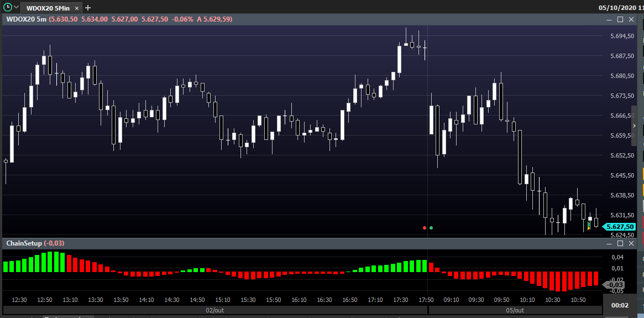The width and height of the screenshot is (644, 318).
Task: Minimize the ChainSetup indicator panel
Action: (610, 243)
